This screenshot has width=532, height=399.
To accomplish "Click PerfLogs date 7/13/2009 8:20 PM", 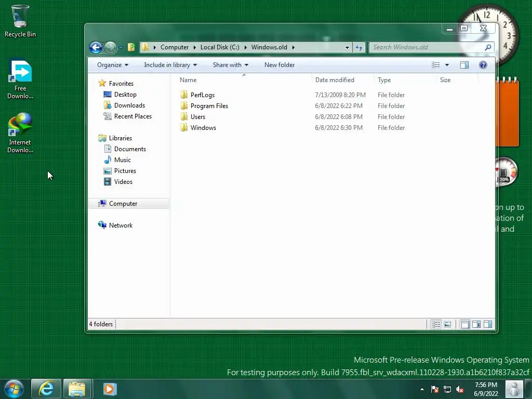I will pos(340,95).
